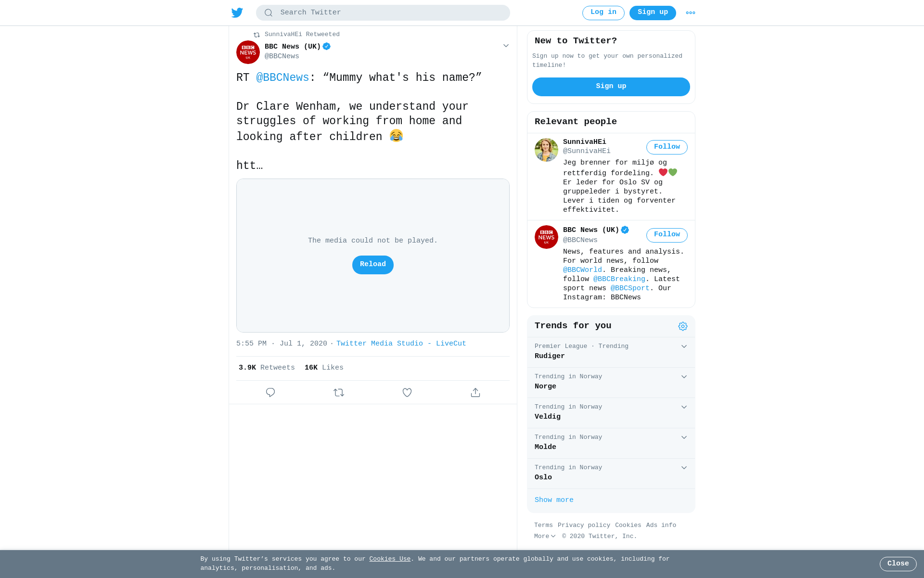This screenshot has height=578, width=924.
Task: Open the Veldig trending topic
Action: click(x=611, y=413)
